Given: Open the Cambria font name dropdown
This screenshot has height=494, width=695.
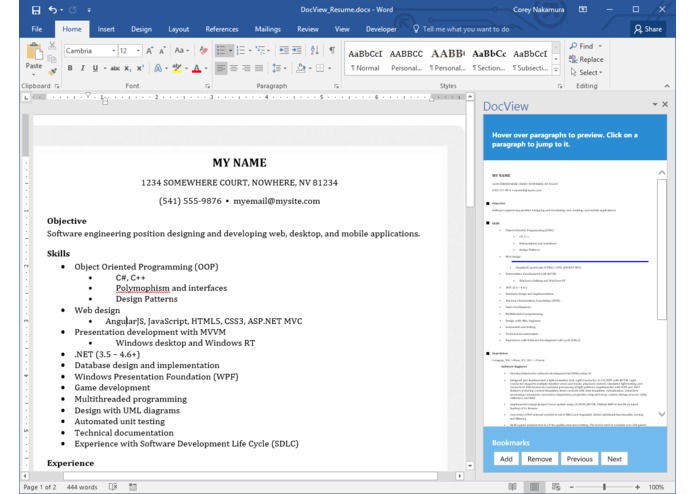Looking at the screenshot, I should pos(114,51).
